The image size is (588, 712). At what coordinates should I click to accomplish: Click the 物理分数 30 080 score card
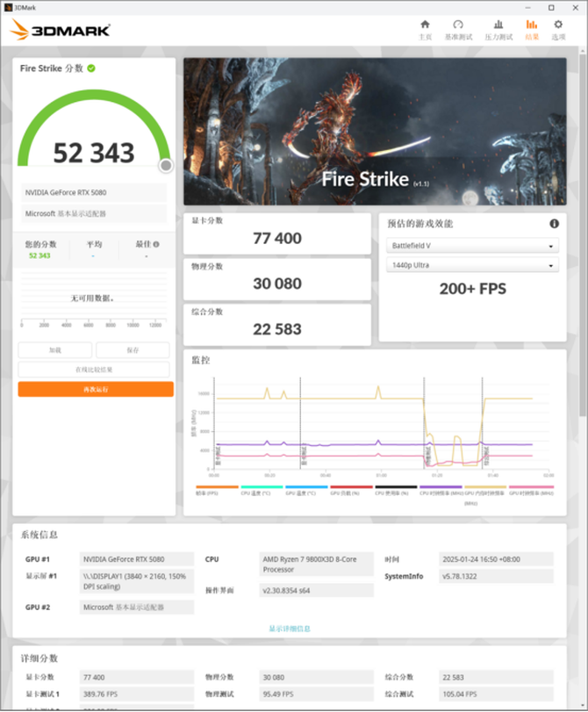(x=277, y=279)
